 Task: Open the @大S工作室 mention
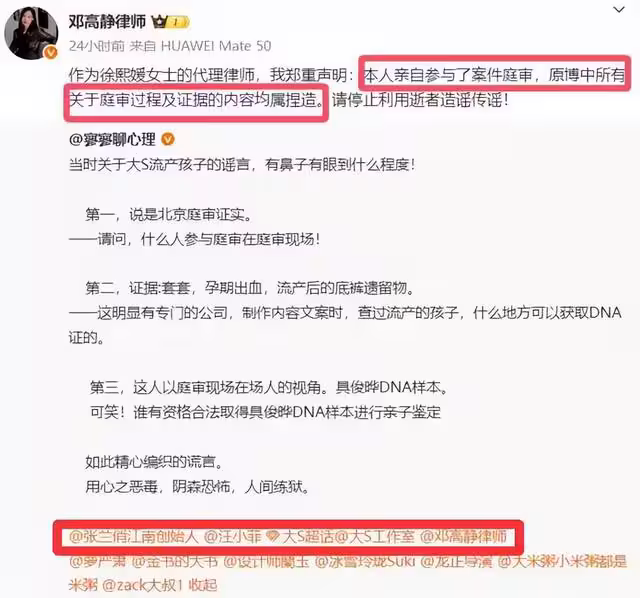coord(375,536)
